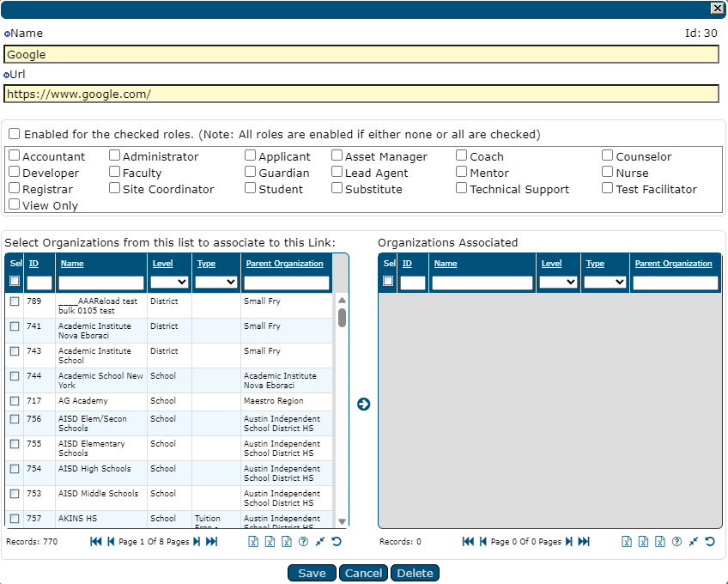Sort left grid by Parent Organization header

284,264
